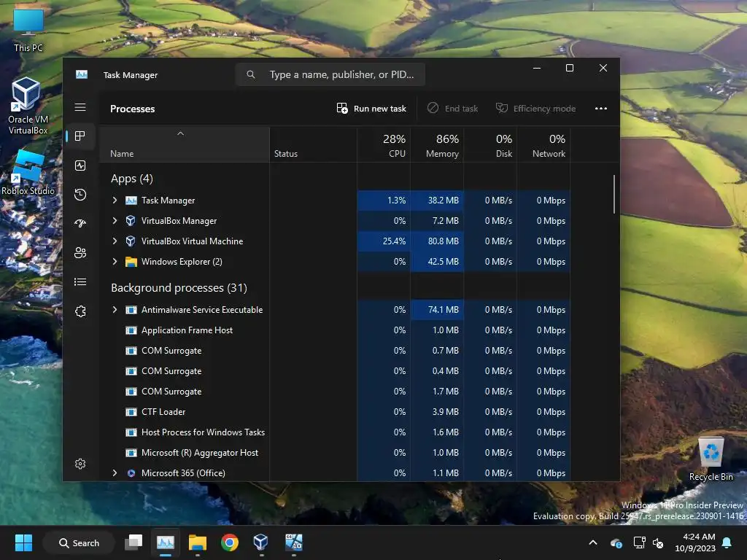Expand the Microsoft 365 (Office) row

[115, 472]
